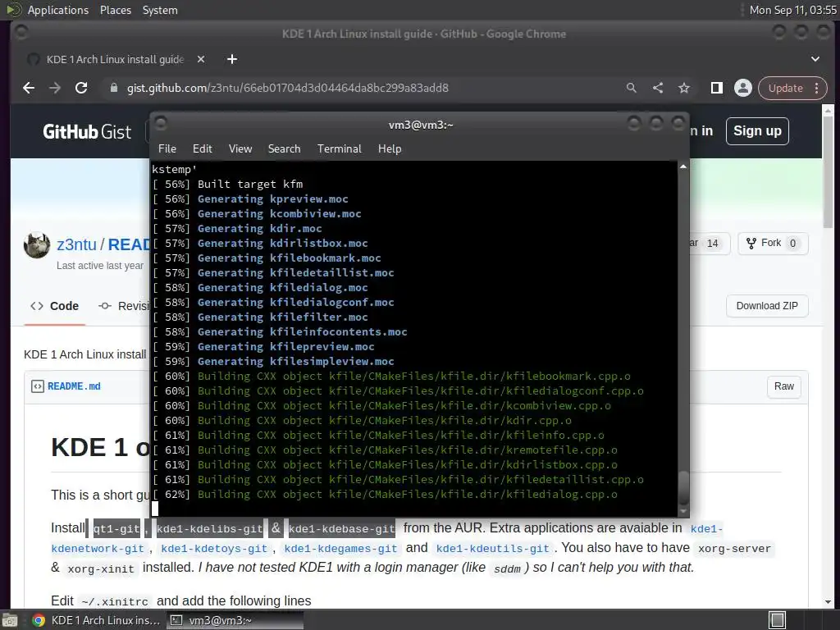Reload the page in Chrome
Screen dimensions: 840x630
coord(81,88)
